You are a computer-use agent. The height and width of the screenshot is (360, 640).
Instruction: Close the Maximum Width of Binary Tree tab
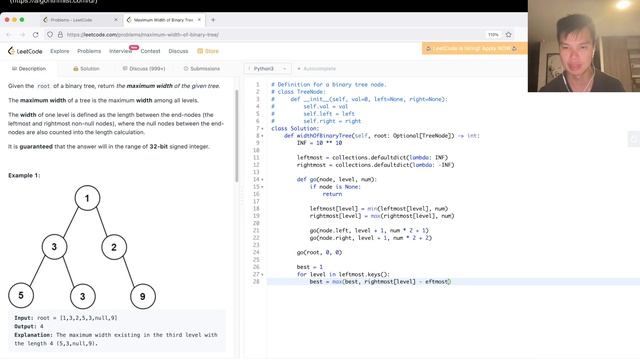tap(199, 20)
